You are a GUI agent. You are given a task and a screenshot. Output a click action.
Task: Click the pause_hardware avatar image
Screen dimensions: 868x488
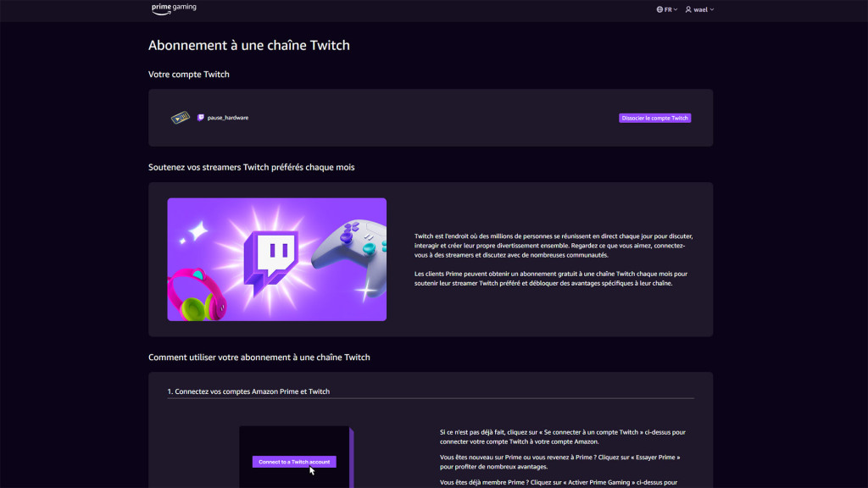click(x=180, y=117)
